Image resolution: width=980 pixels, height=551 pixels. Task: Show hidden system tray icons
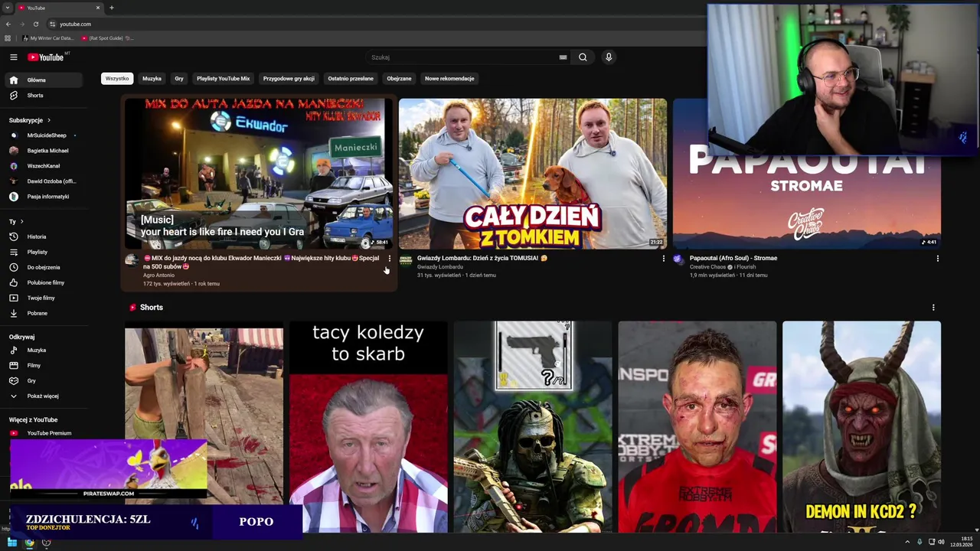[907, 542]
